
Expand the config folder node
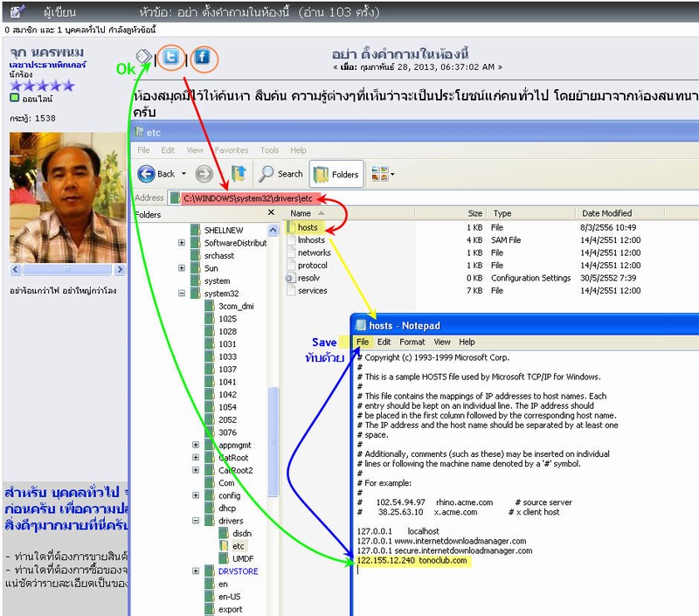(x=196, y=495)
